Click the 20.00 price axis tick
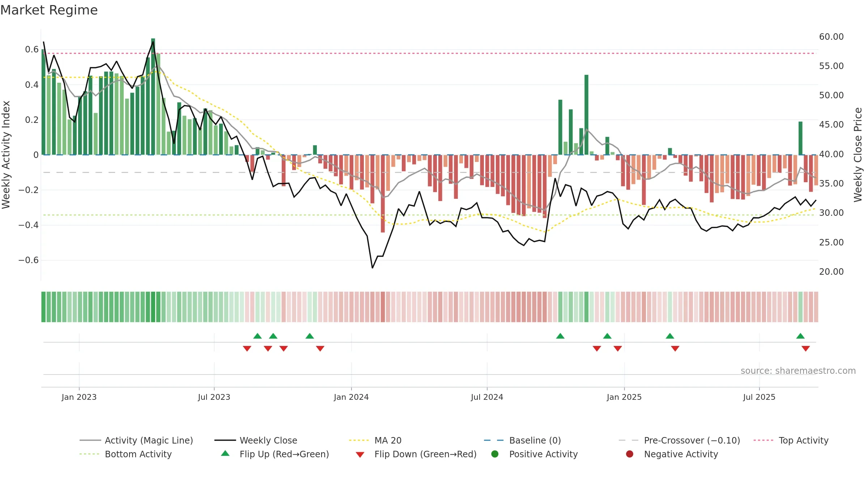Screen dimensions: 868x488 tap(831, 271)
